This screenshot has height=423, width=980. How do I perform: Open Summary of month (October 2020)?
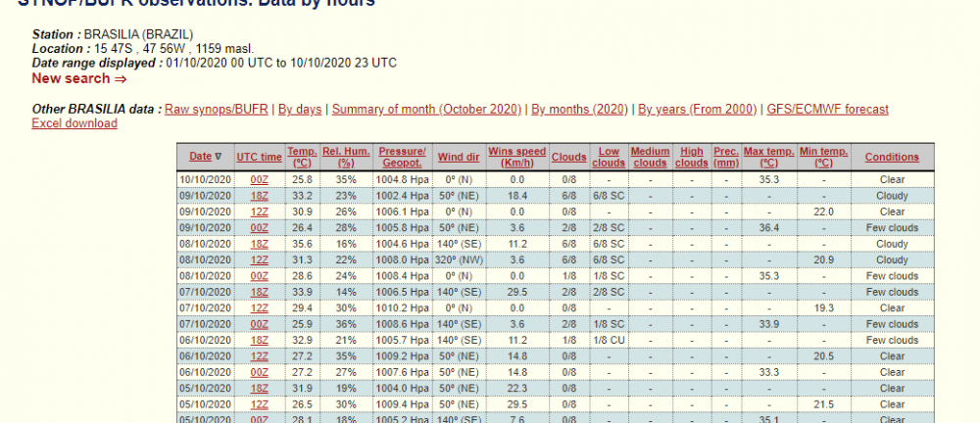point(426,110)
